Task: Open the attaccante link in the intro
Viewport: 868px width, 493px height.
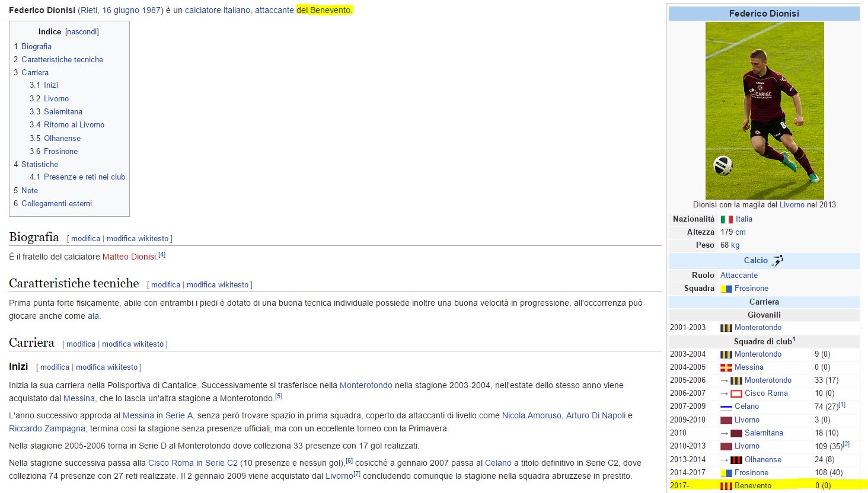Action: point(275,11)
